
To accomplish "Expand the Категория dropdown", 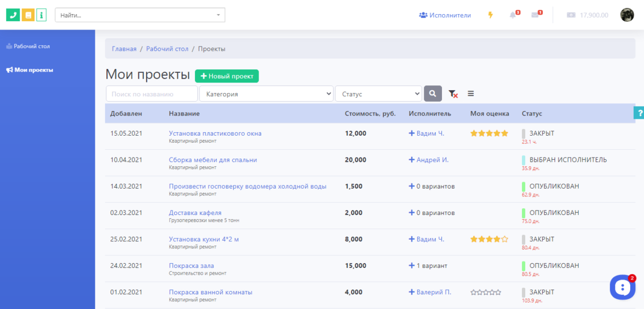I will point(266,94).
